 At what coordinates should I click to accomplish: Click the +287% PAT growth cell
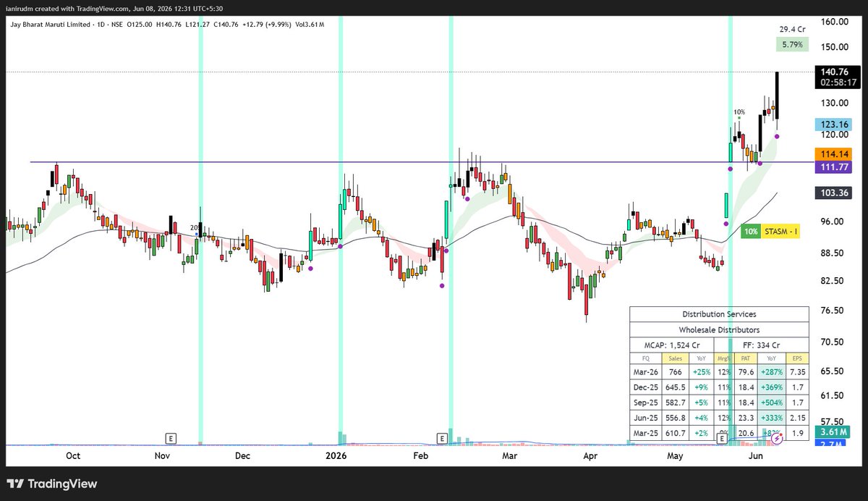pyautogui.click(x=771, y=372)
